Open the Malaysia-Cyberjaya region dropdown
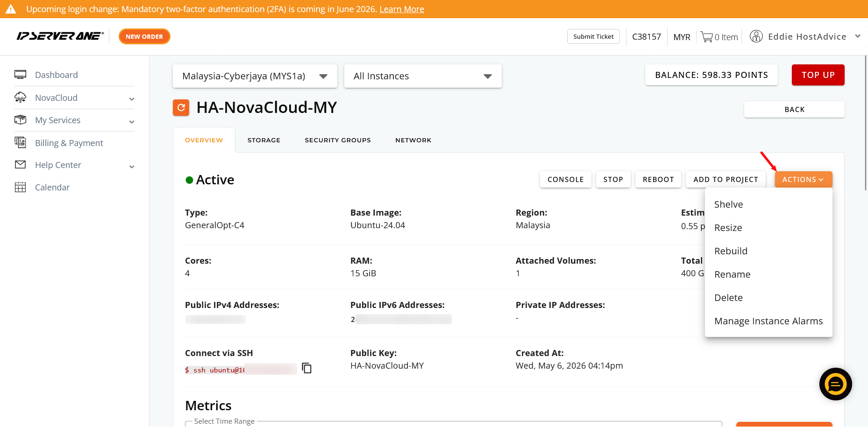Image resolution: width=868 pixels, height=427 pixels. (255, 76)
